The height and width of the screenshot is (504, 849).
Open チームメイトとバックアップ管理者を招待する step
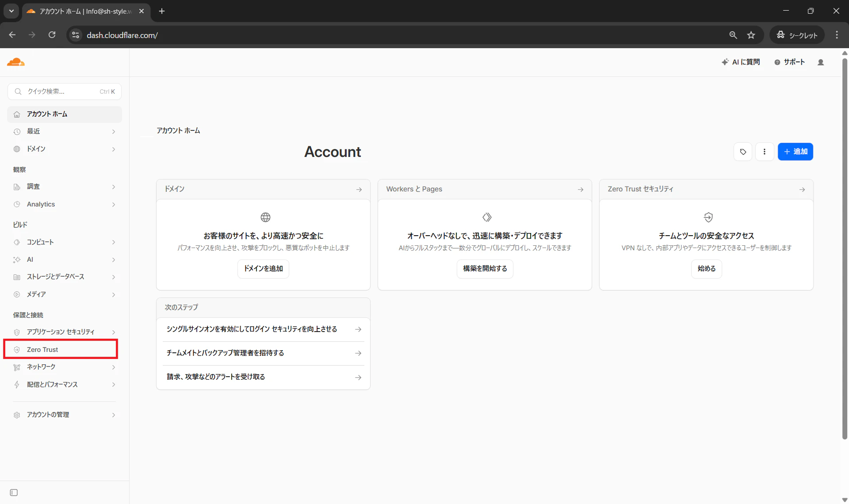pos(264,353)
